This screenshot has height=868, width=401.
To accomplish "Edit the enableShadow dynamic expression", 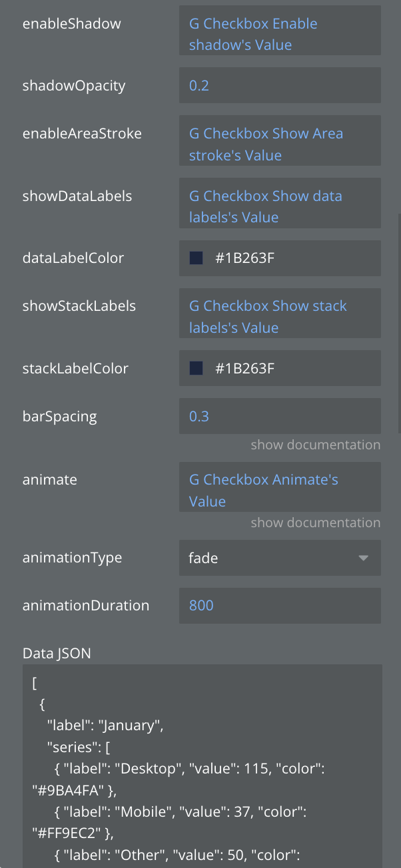I will click(x=280, y=35).
